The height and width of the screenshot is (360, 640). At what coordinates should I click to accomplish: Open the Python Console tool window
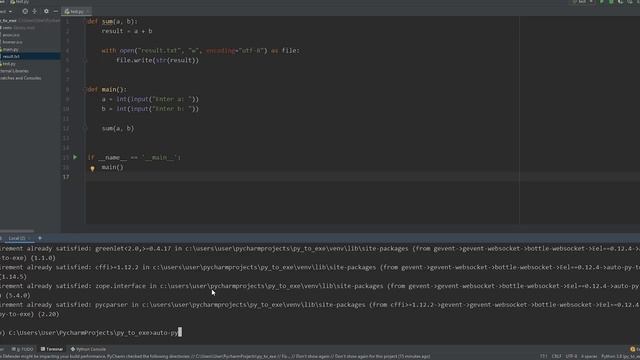(88, 349)
